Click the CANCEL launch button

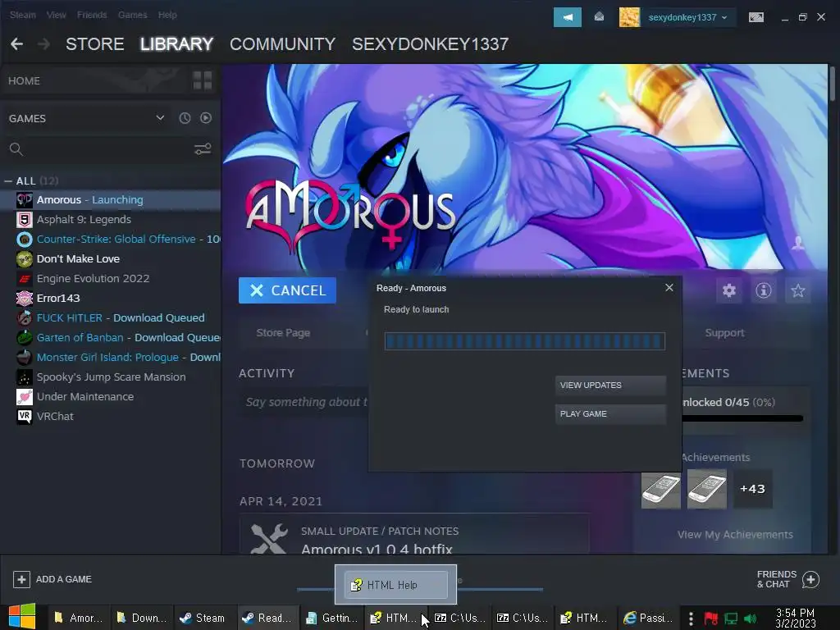pos(287,290)
